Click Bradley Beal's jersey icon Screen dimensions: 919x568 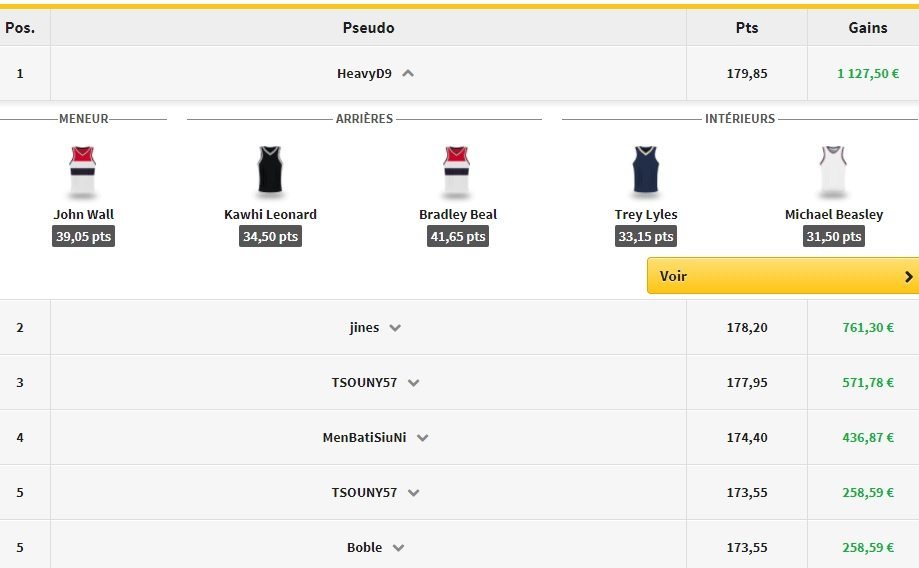[457, 172]
